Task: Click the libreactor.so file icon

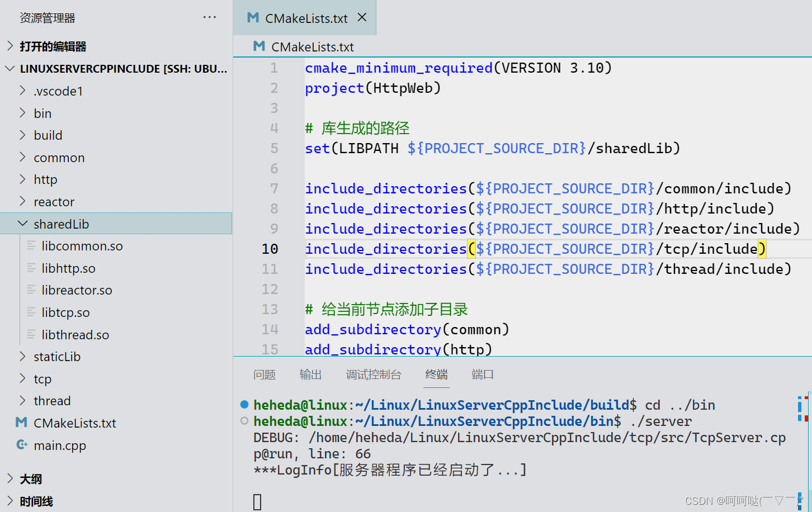Action: click(31, 290)
